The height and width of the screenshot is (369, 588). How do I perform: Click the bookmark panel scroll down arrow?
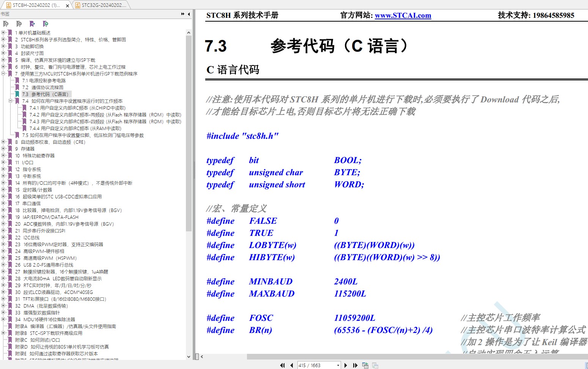coord(189,356)
